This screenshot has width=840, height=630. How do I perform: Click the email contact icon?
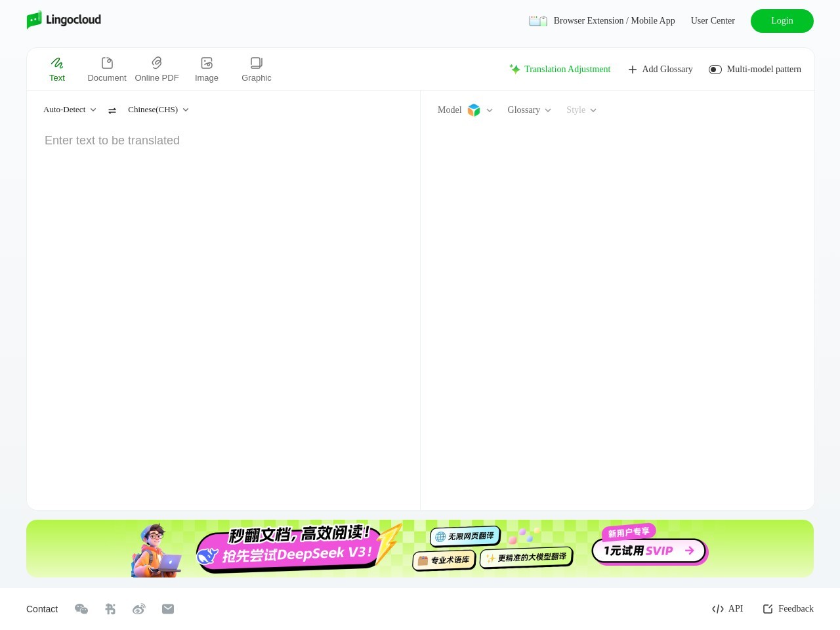click(x=168, y=609)
